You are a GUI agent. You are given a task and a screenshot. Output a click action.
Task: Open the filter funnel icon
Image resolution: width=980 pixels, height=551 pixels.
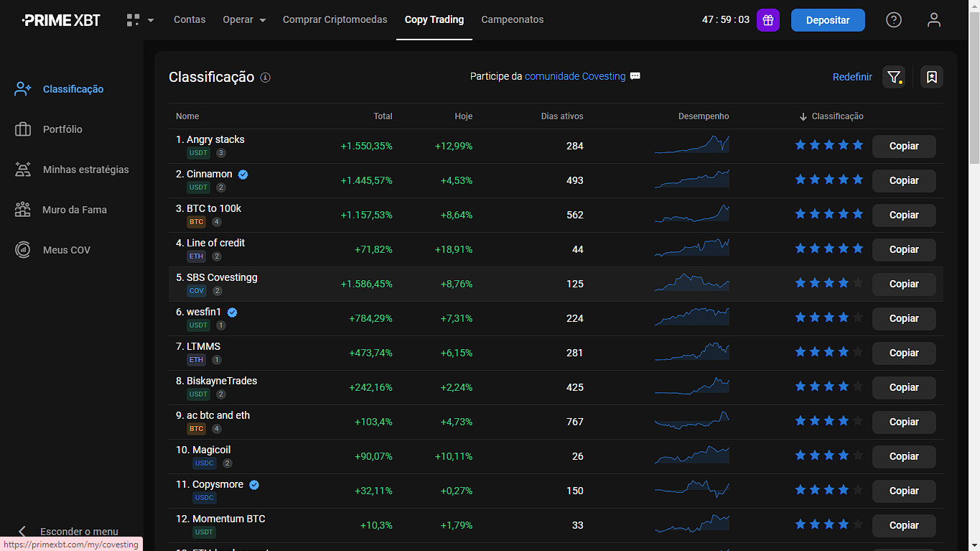tap(893, 77)
